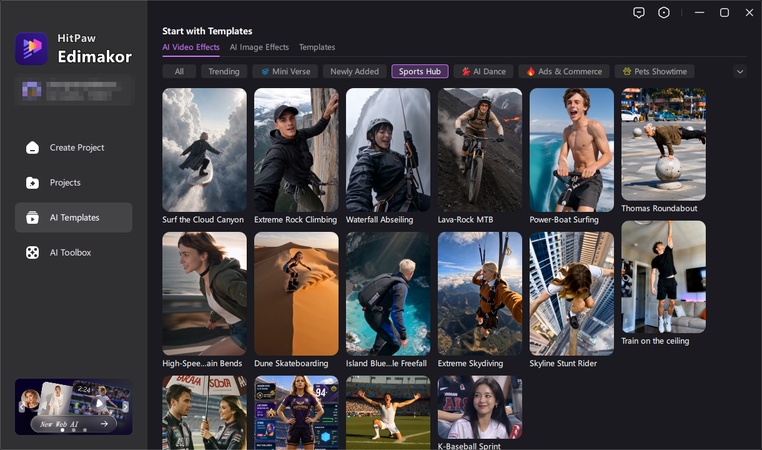Viewport: 762px width, 450px height.
Task: Minimize the Edimakor window
Action: 700,13
